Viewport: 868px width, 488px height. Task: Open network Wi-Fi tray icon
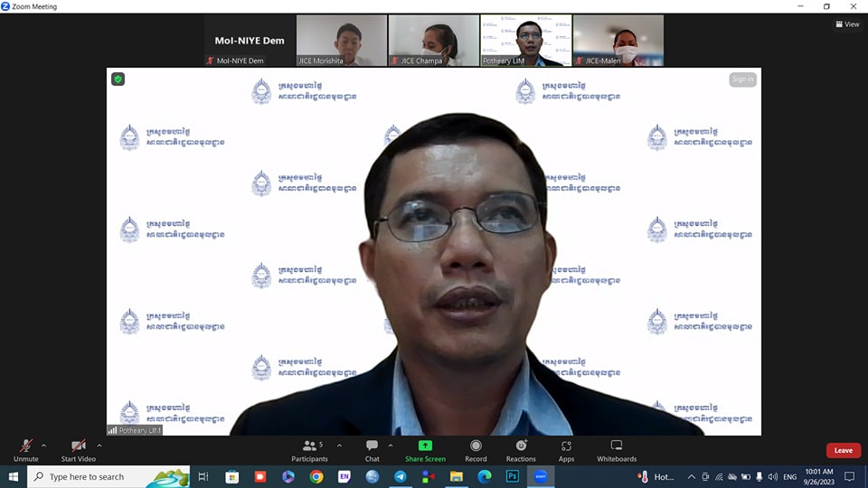719,476
